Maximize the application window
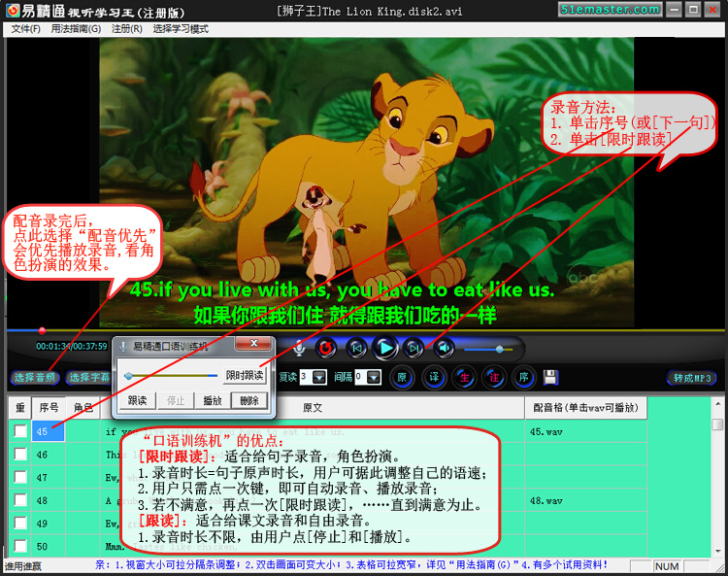 click(693, 10)
